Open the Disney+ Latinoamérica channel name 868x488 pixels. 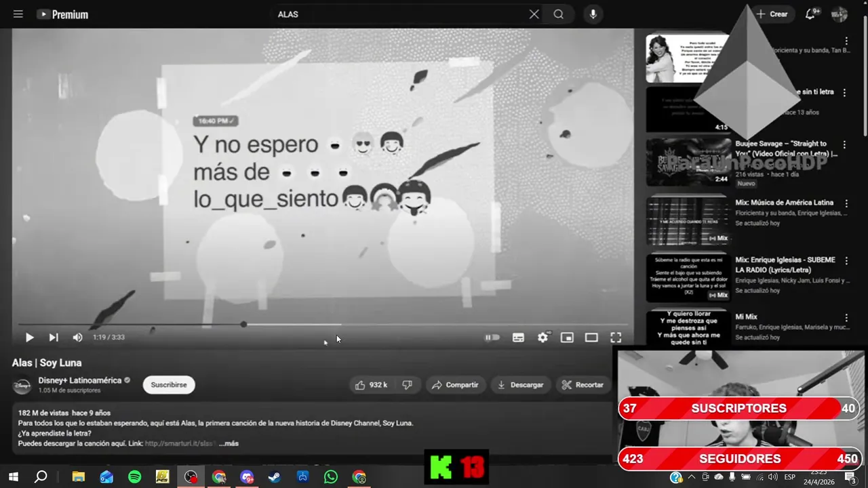point(79,380)
